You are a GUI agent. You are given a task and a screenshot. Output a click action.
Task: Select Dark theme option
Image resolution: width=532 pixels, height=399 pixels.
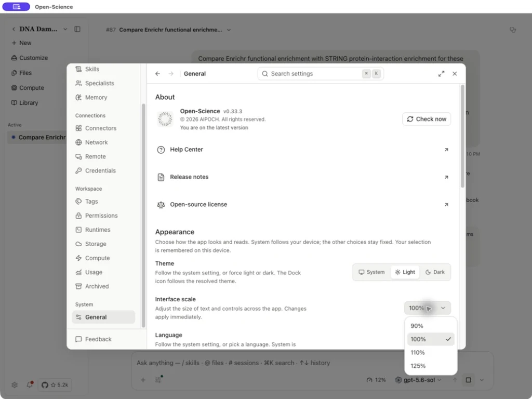[435, 272]
